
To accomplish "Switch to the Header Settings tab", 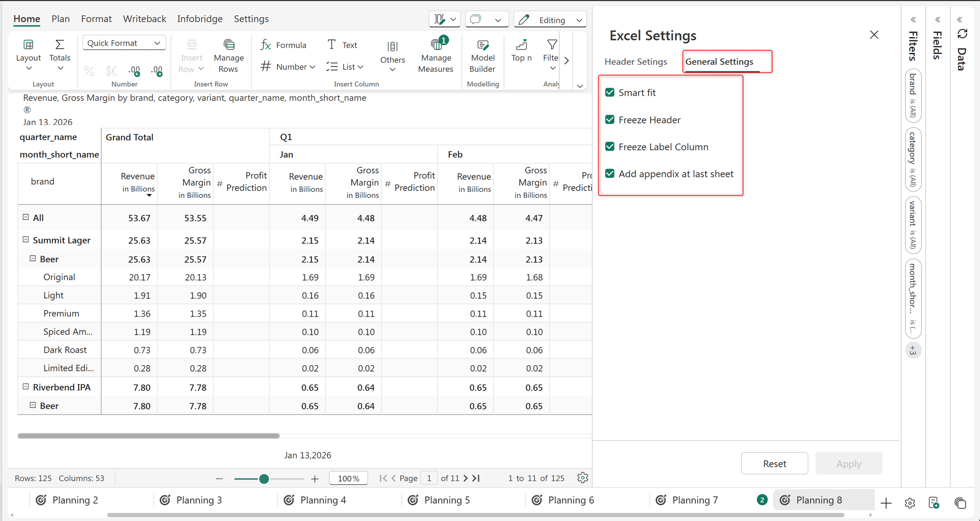I will click(635, 62).
